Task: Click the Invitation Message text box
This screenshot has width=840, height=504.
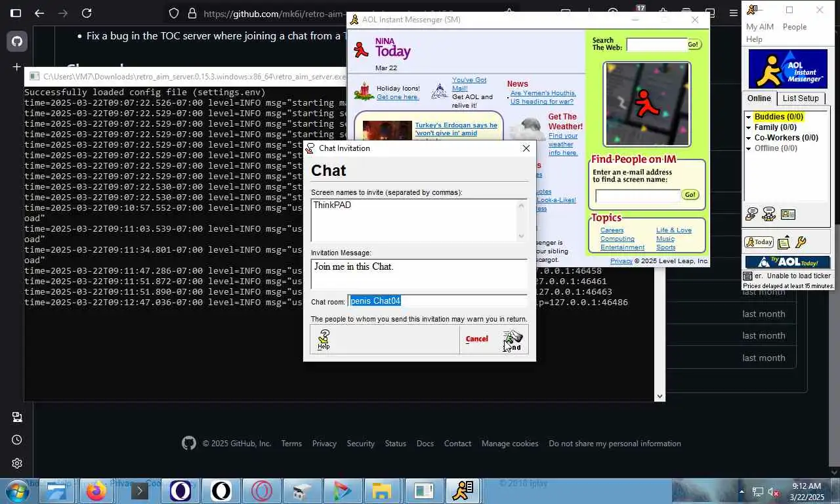Action: (419, 274)
